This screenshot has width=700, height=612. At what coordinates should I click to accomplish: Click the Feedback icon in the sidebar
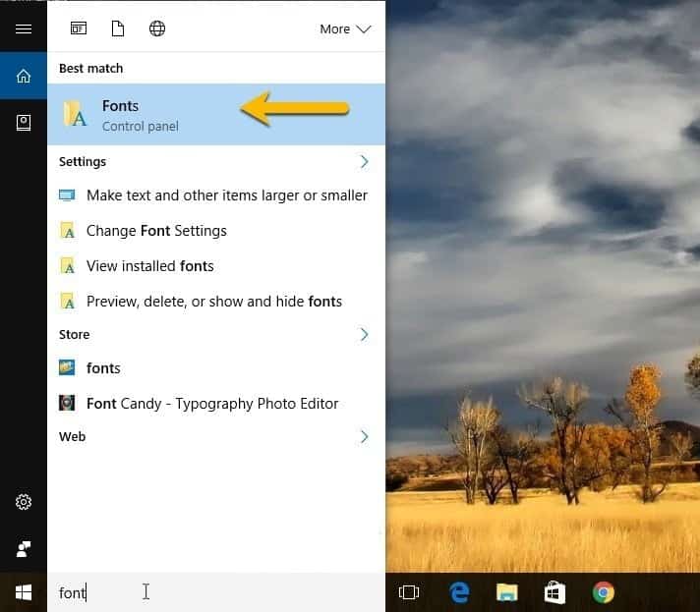pyautogui.click(x=24, y=548)
